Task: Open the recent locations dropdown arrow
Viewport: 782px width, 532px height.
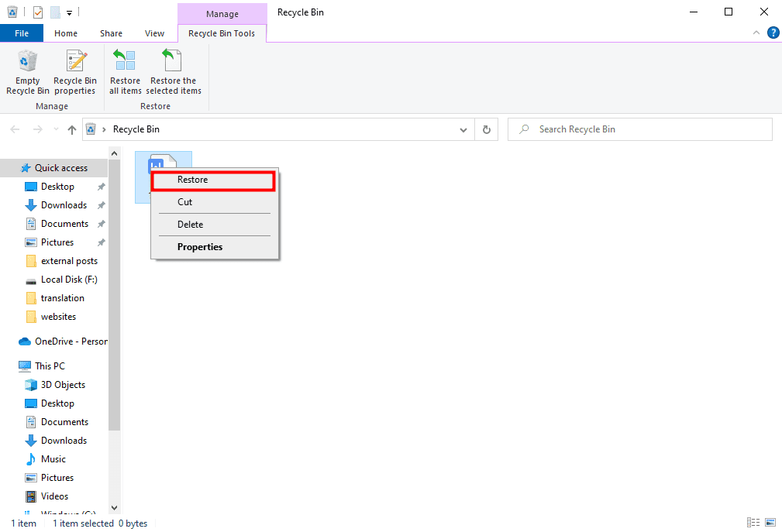Action: [x=56, y=129]
